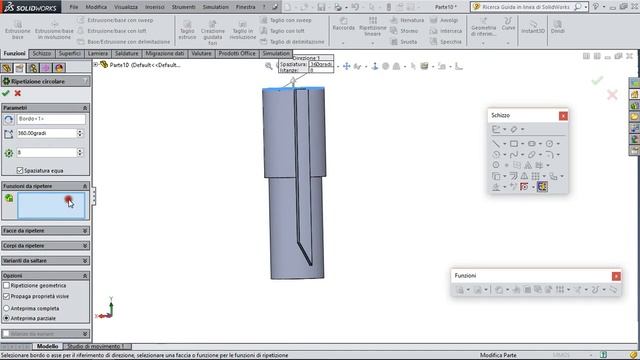Click Ricerca Guide in linea search box
The image size is (640, 360).
tap(527, 7)
